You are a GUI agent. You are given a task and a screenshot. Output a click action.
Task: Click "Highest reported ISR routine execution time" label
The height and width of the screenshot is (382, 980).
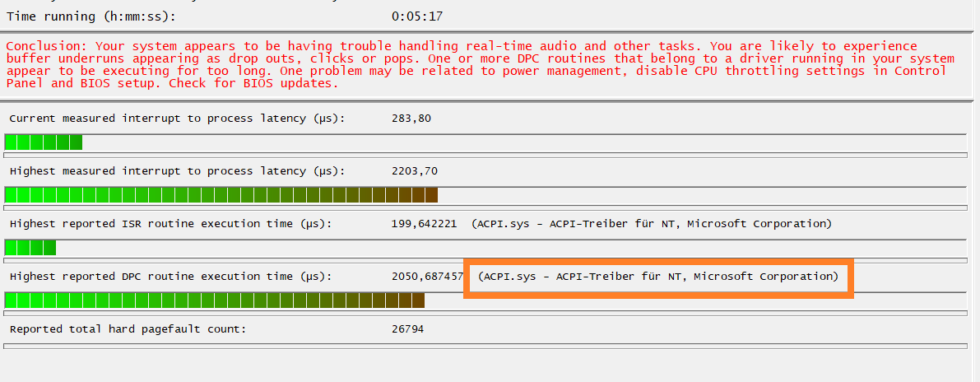click(x=170, y=223)
